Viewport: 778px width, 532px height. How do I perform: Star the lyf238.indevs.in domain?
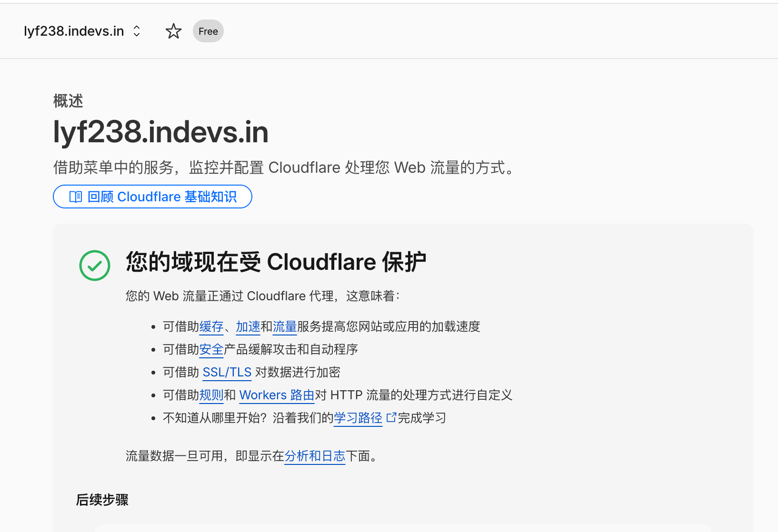pos(173,31)
